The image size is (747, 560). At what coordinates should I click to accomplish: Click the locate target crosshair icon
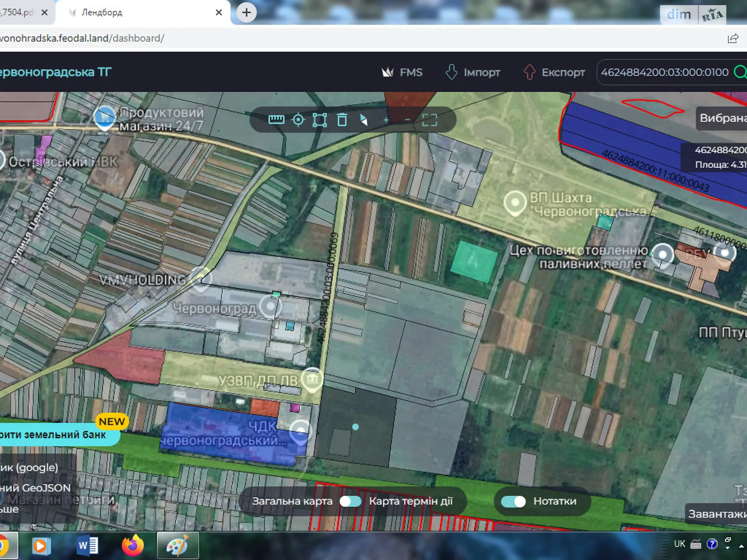coord(298,120)
